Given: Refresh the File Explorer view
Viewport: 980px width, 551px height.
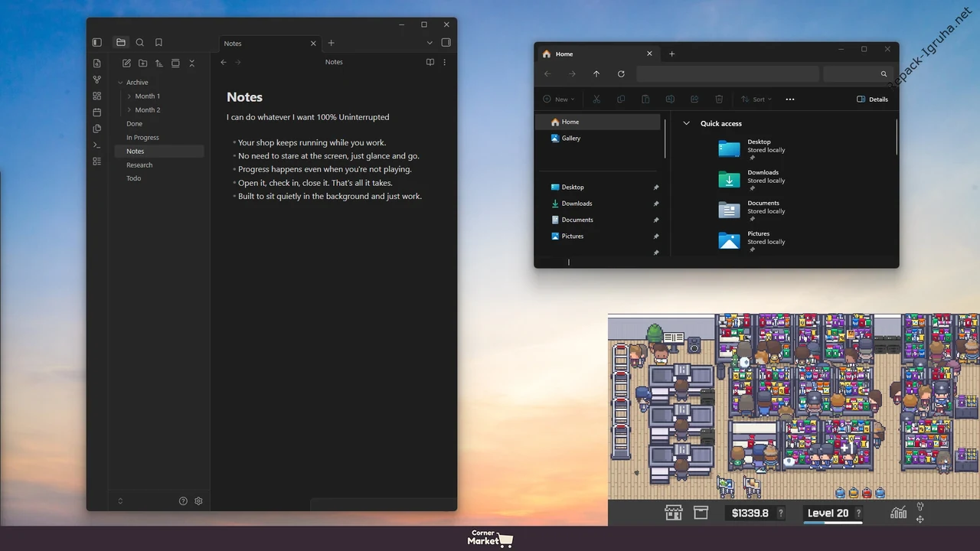Looking at the screenshot, I should point(621,74).
